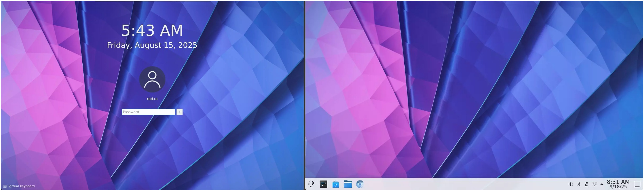Click the Bluetooth tray icon
Image resolution: width=644 pixels, height=191 pixels.
tap(579, 184)
